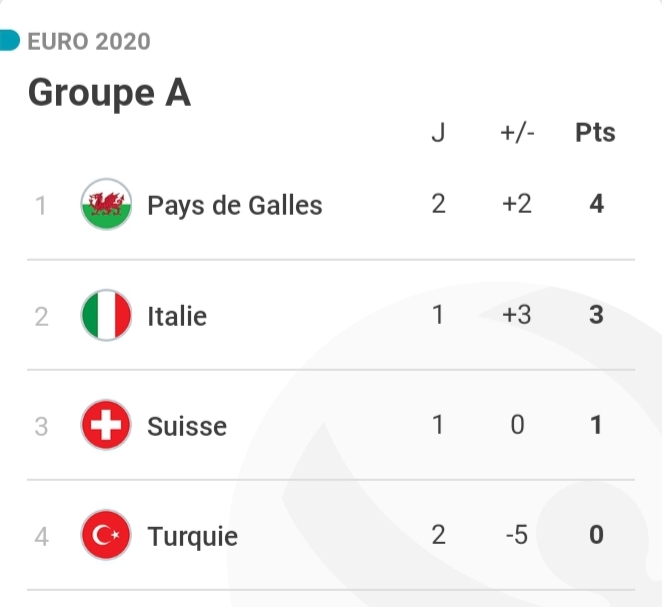Click the +/- goal difference column header
This screenshot has width=662, height=607.
517,133
